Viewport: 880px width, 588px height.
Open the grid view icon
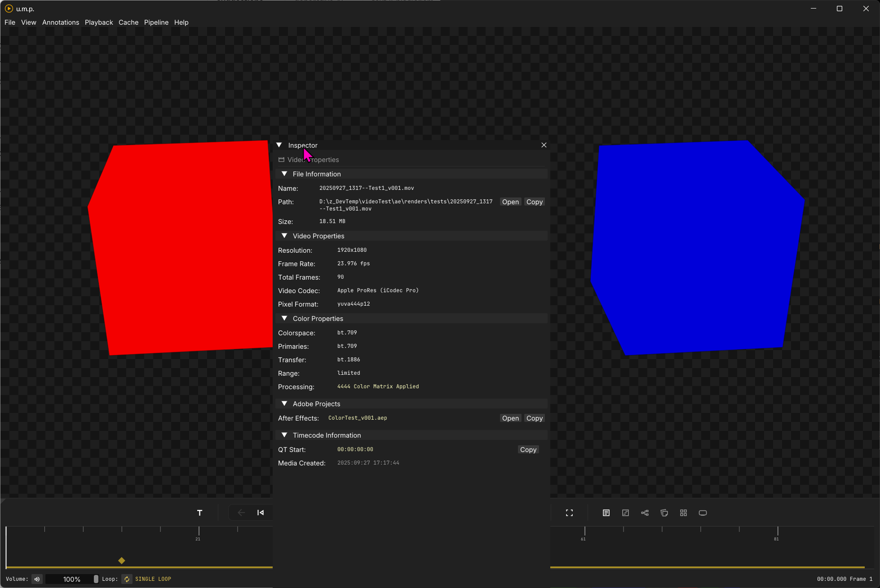(683, 513)
